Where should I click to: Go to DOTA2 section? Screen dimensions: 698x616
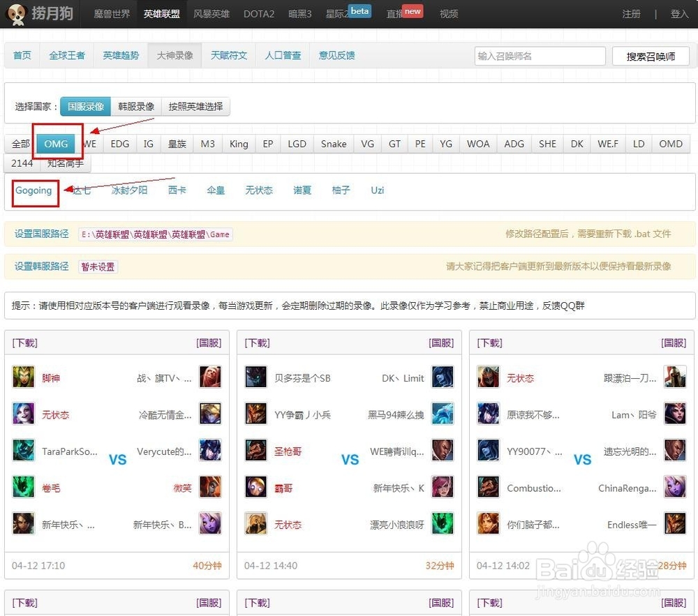[259, 14]
